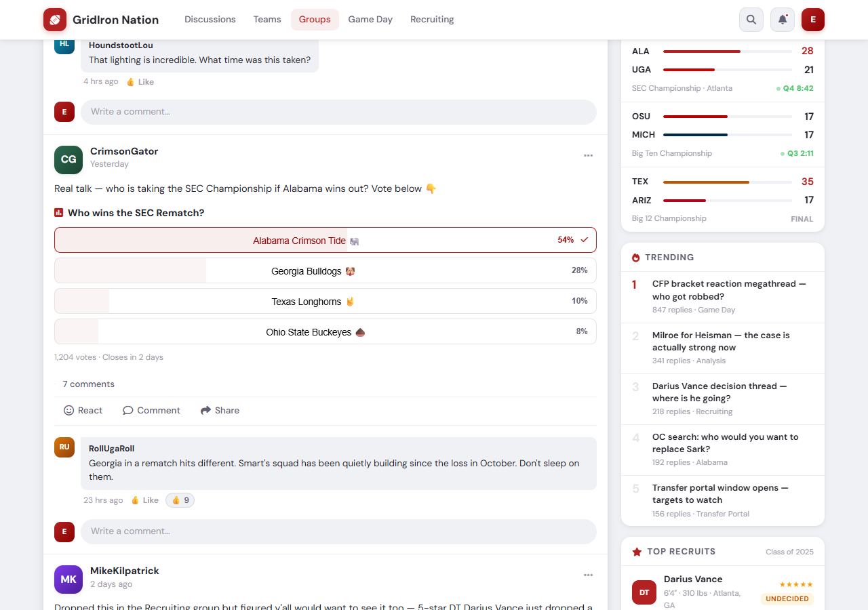
Task: Click the 4 hrs ago comment timestamp
Action: tap(101, 81)
